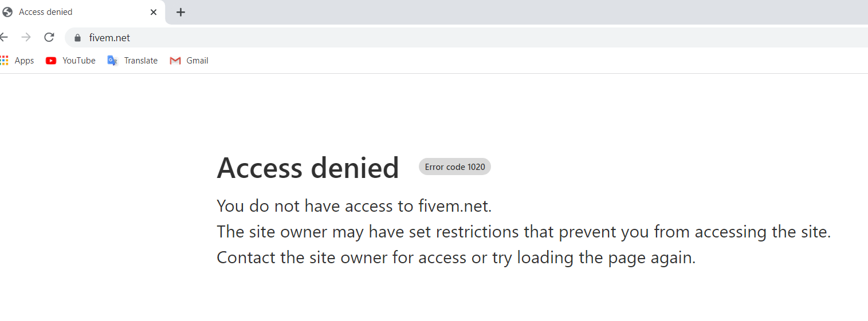The height and width of the screenshot is (321, 868).
Task: Select the "Access denied" browser tab
Action: pyautogui.click(x=74, y=12)
